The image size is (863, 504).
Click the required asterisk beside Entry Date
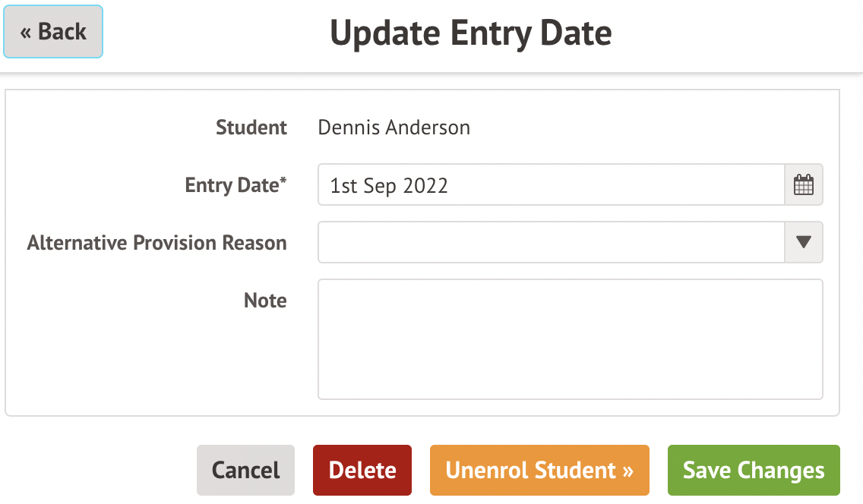(x=283, y=181)
